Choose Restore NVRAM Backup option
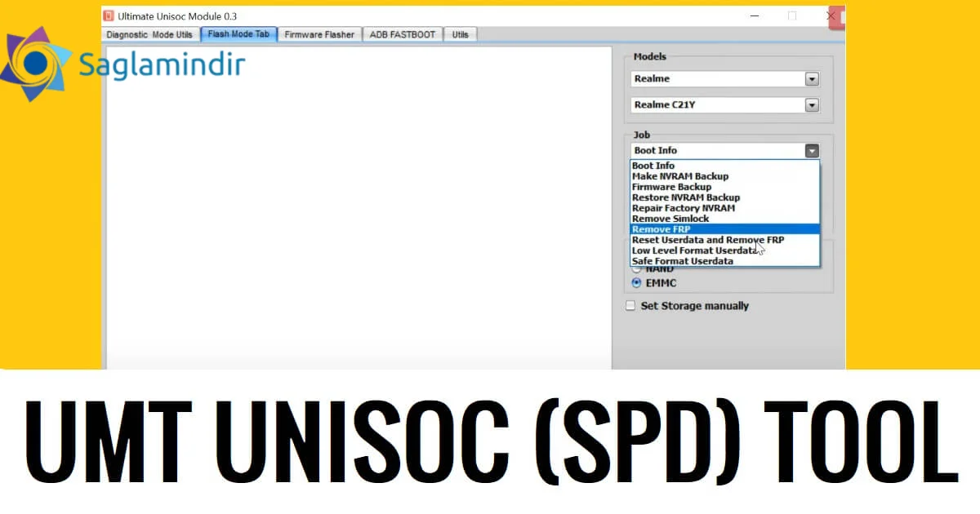Image resolution: width=980 pixels, height=514 pixels. click(x=724, y=197)
